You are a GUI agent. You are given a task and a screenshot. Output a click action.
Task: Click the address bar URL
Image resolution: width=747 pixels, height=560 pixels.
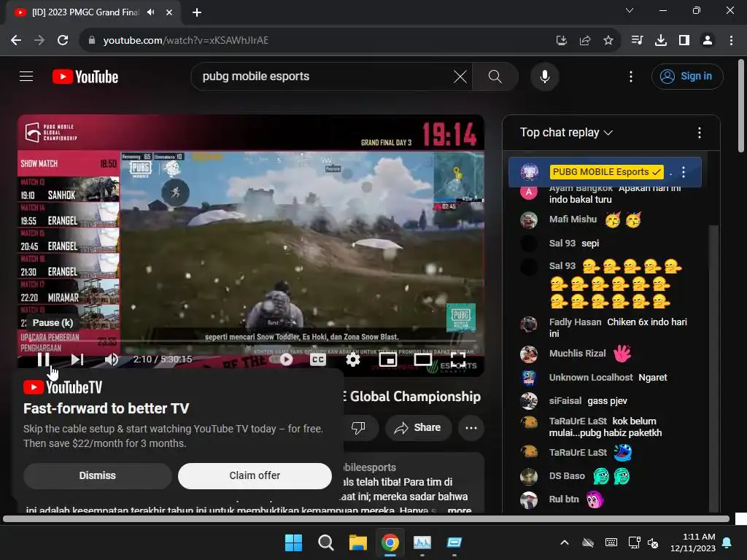click(186, 40)
